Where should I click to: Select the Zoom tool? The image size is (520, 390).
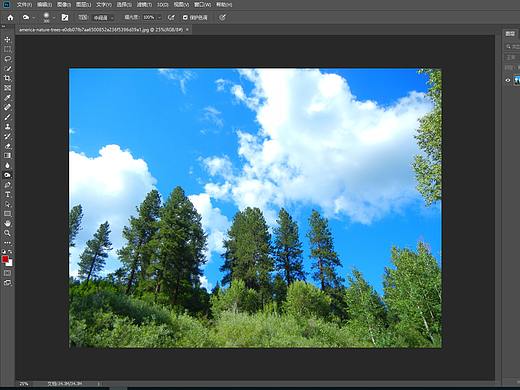tap(7, 233)
